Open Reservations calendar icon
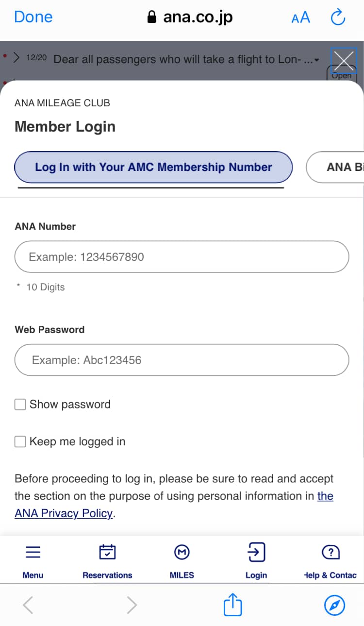The height and width of the screenshot is (626, 364). click(107, 553)
